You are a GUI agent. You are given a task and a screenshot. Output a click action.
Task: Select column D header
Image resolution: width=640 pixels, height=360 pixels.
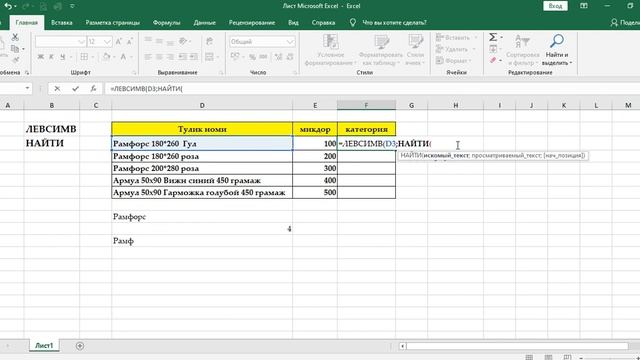point(202,105)
